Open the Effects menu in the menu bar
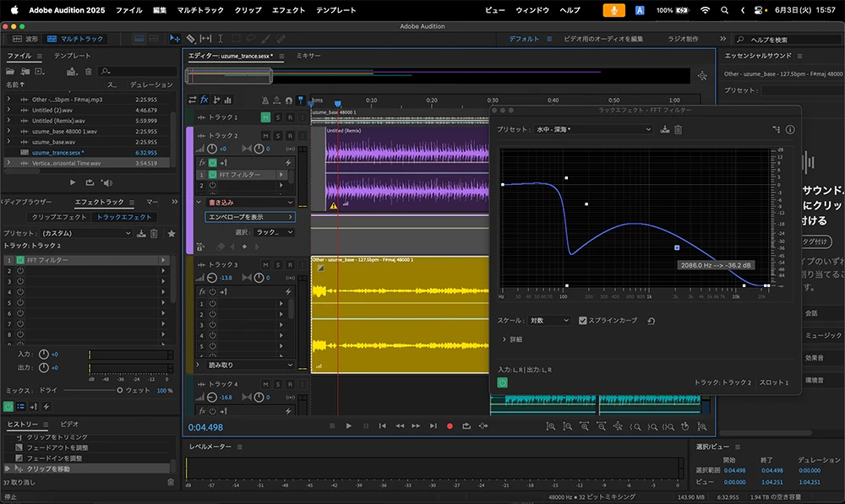 (288, 10)
